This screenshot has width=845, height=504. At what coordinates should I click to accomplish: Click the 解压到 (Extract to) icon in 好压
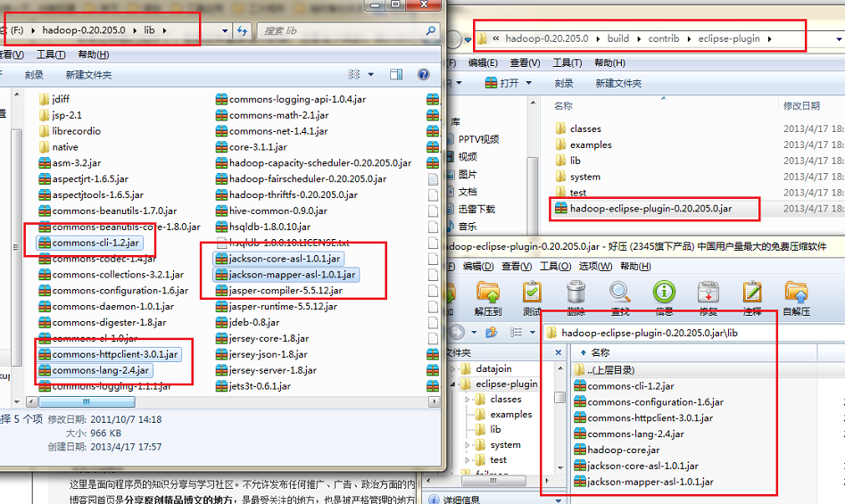click(488, 293)
